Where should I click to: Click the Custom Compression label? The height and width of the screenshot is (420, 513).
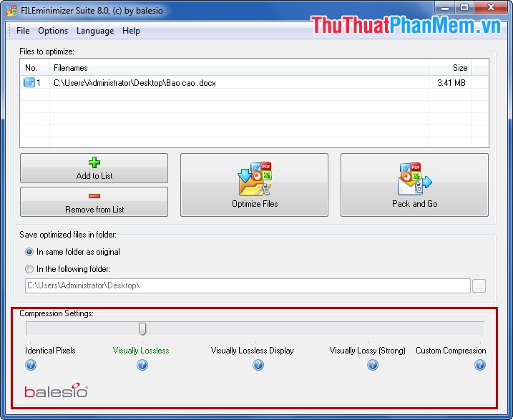[x=451, y=351]
